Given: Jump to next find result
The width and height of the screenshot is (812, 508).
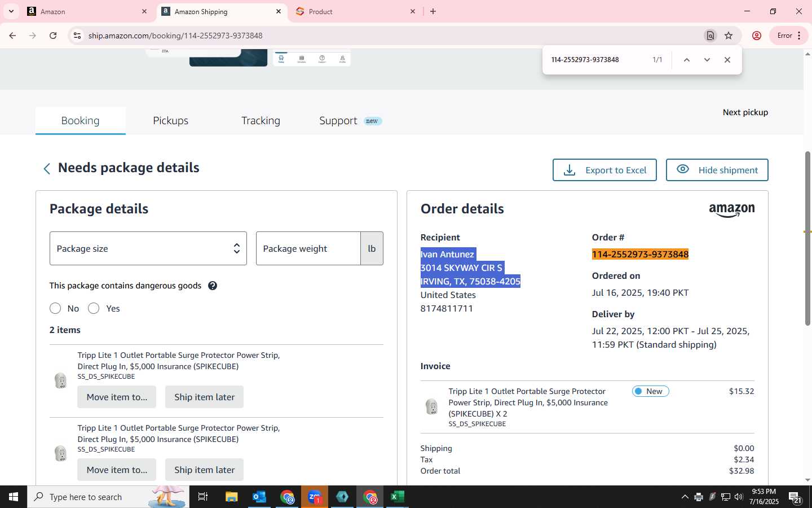Looking at the screenshot, I should point(707,60).
